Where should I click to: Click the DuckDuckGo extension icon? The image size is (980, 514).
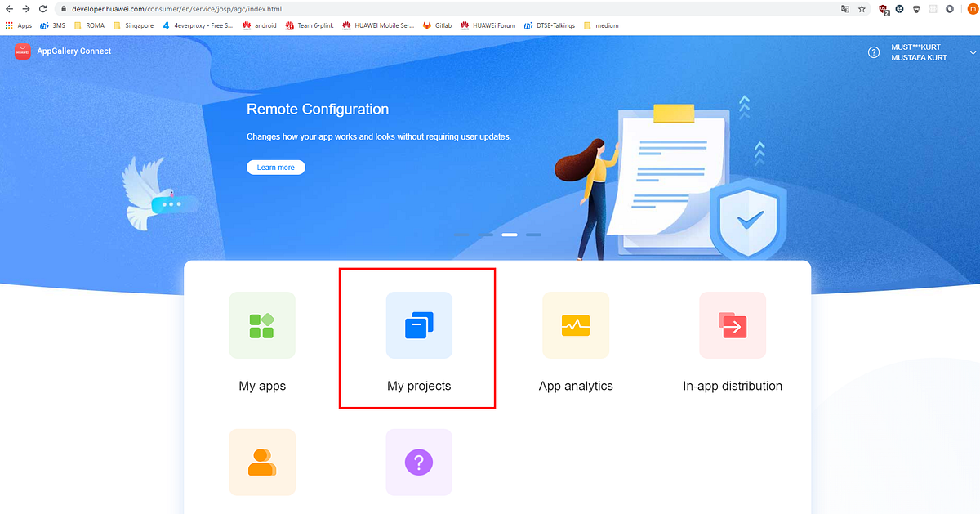tap(901, 9)
